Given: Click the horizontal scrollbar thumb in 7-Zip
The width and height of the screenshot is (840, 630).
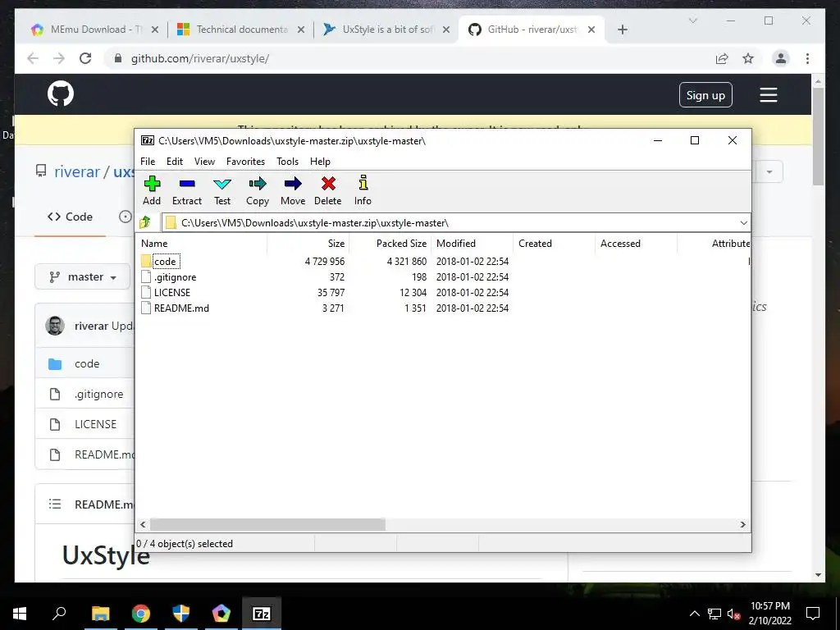Looking at the screenshot, I should 267,524.
